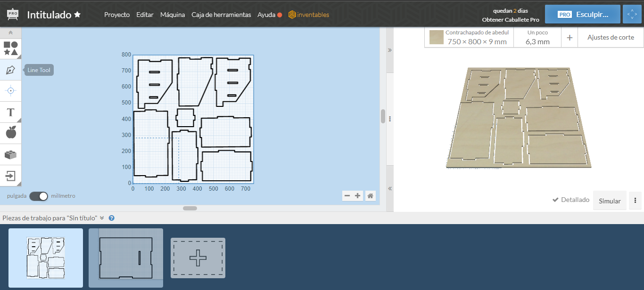Open the Shapes tool
Image resolution: width=644 pixels, height=290 pixels.
click(x=10, y=48)
